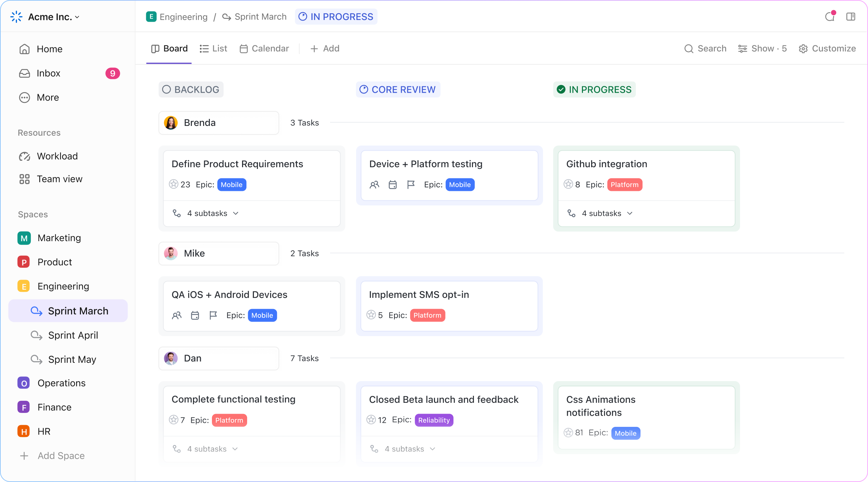Click sprint points icon on Github integration card
The width and height of the screenshot is (868, 482).
pos(568,184)
